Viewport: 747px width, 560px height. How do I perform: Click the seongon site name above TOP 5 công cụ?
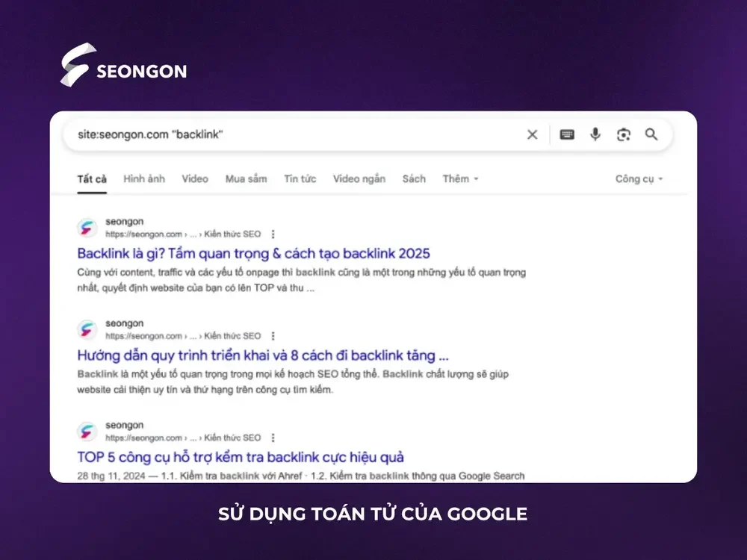pos(124,425)
